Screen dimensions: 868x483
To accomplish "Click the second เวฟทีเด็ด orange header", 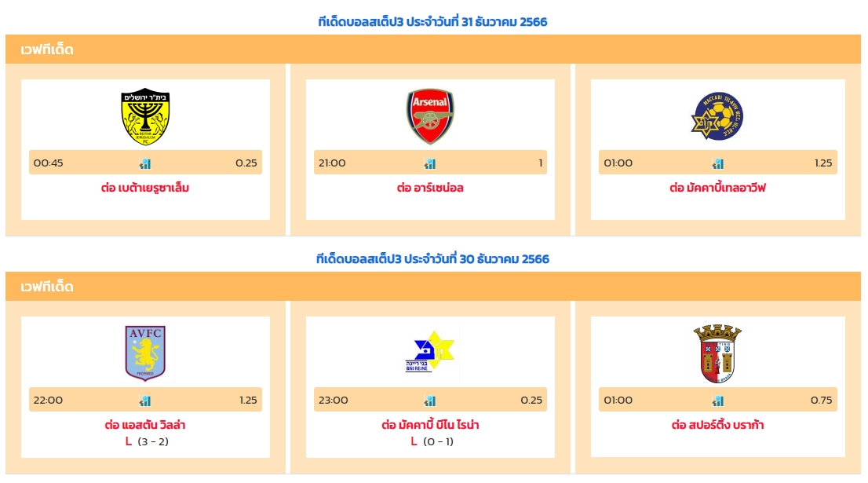I will click(433, 287).
